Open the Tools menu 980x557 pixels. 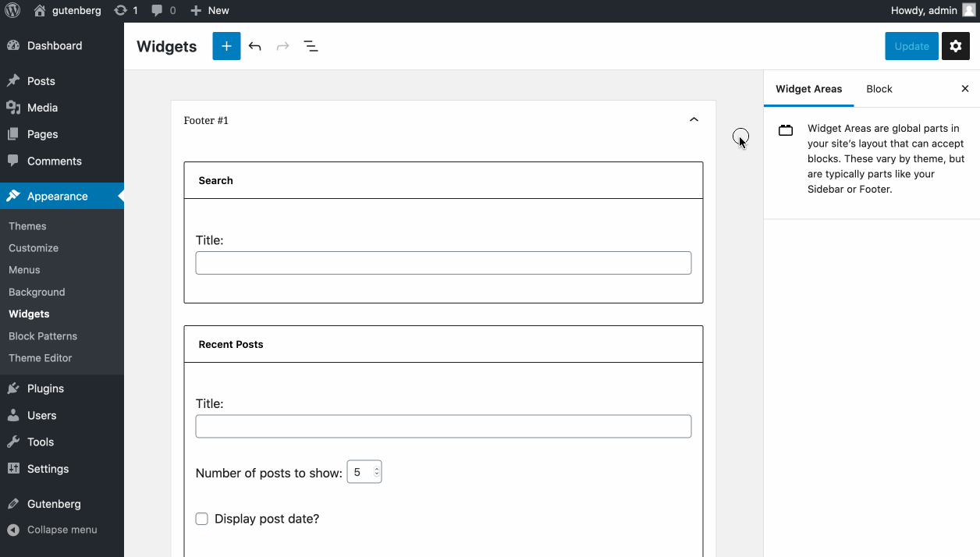point(62,442)
